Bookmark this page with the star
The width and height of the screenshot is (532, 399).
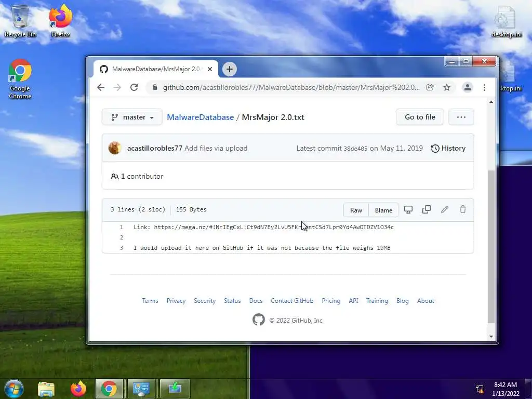pos(447,87)
